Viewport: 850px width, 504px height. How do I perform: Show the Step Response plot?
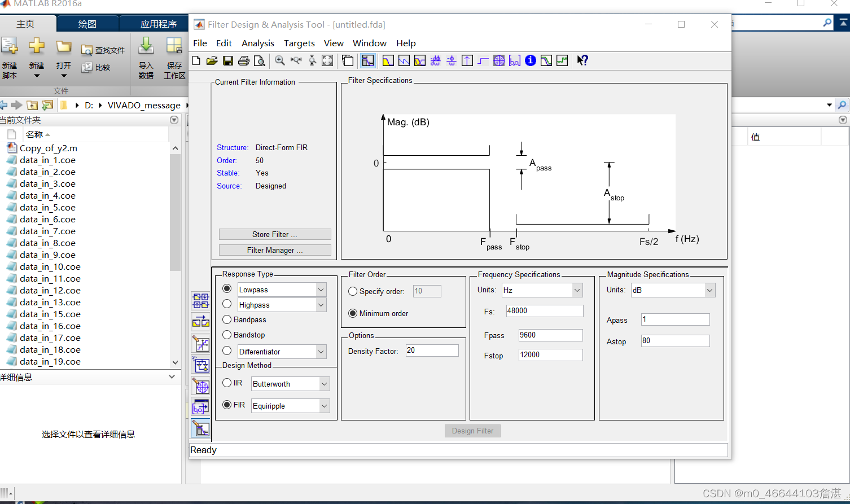[483, 60]
